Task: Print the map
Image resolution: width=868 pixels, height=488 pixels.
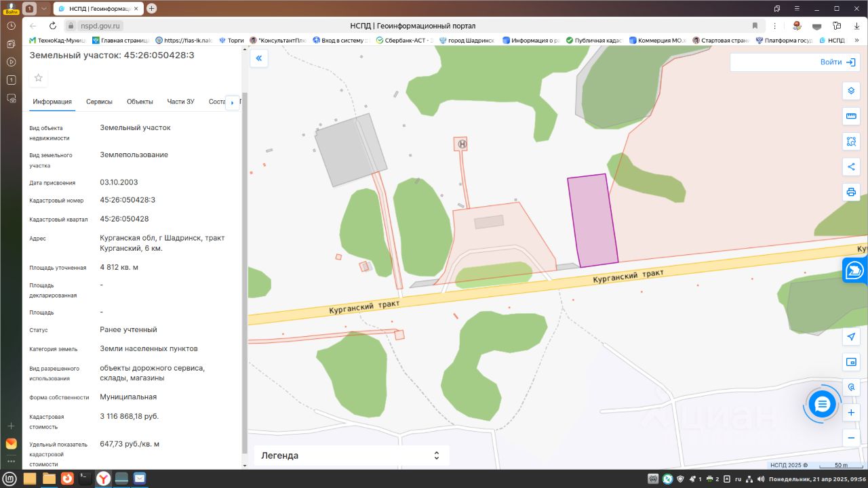Action: pos(851,192)
